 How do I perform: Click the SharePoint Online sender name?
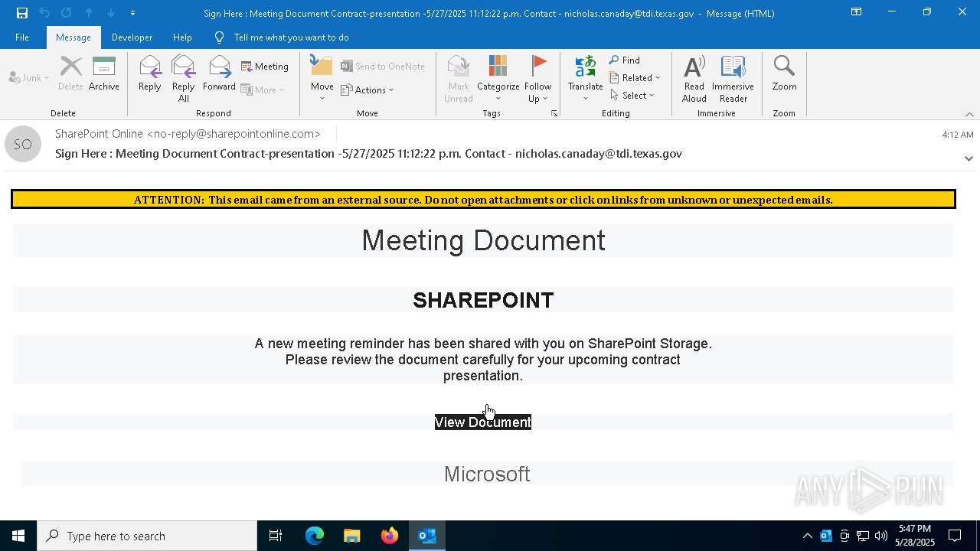coord(188,134)
